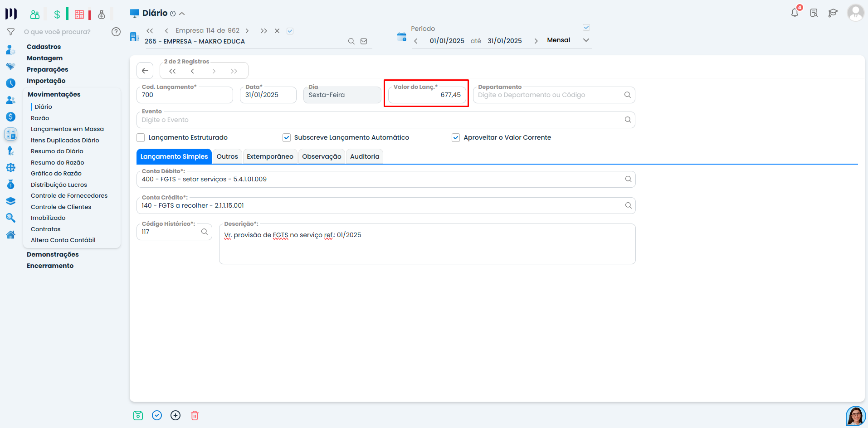Click the green save icon
Image resolution: width=868 pixels, height=428 pixels.
(x=138, y=415)
